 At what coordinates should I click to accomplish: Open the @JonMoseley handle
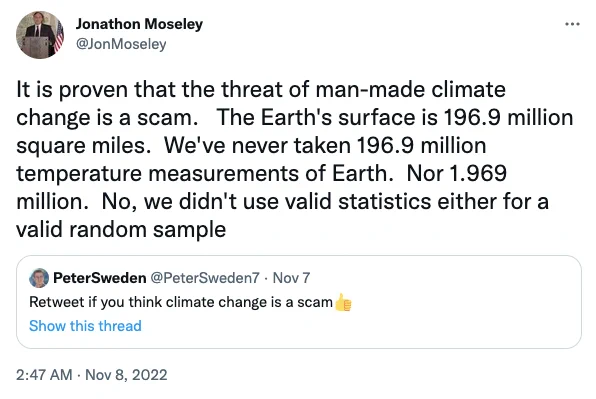121,44
